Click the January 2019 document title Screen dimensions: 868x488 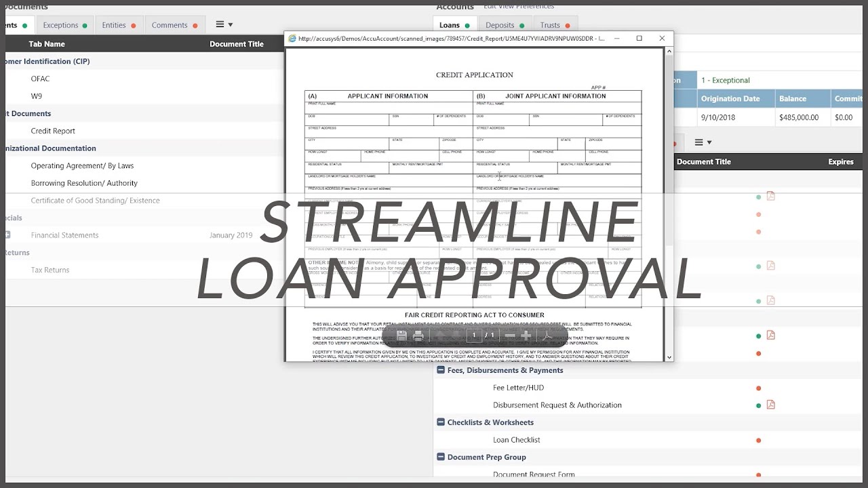[x=231, y=235]
